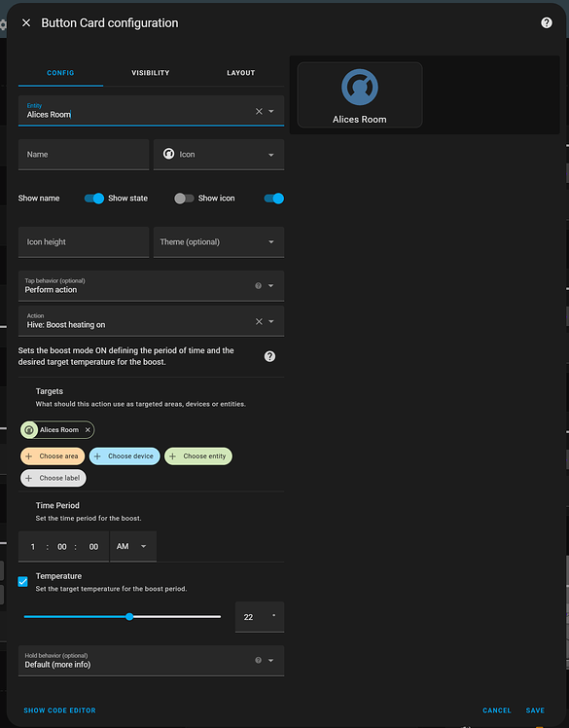Click Choose area button
This screenshot has height=728, width=569.
[x=53, y=456]
